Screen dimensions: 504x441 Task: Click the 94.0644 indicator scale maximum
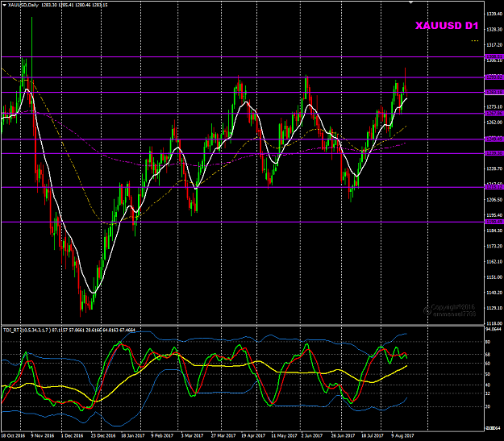[494, 329]
